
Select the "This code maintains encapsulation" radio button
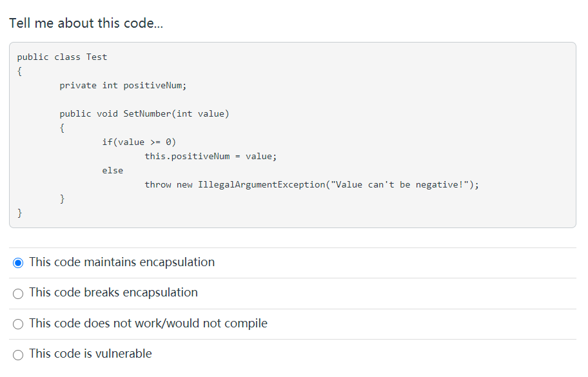click(18, 262)
